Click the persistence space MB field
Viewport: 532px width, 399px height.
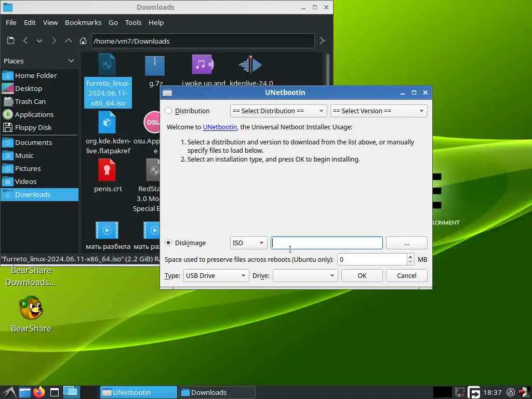(x=372, y=260)
